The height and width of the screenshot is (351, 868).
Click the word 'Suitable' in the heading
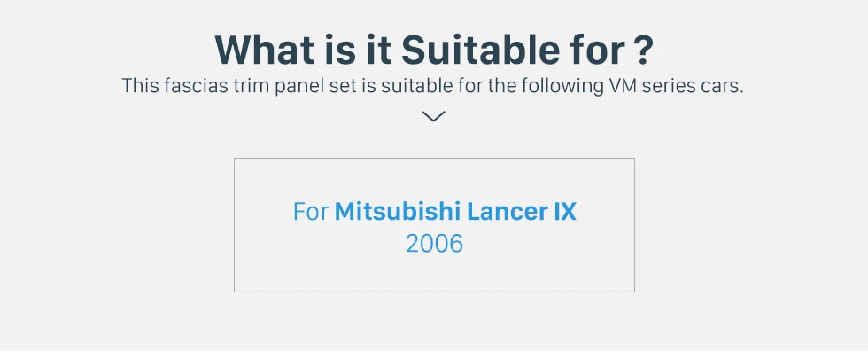[481, 51]
